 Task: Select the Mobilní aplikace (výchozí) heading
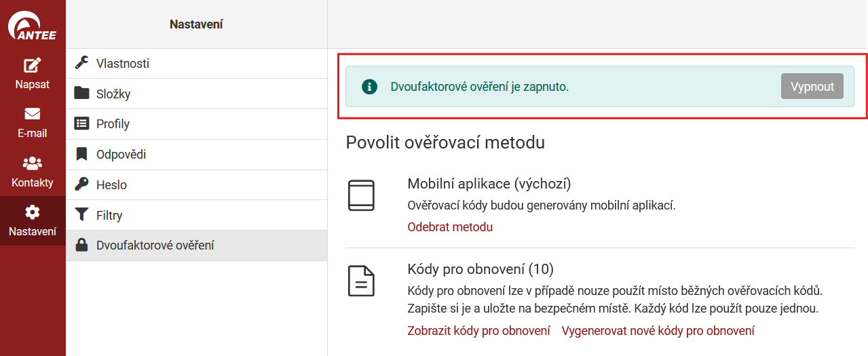[x=489, y=184]
